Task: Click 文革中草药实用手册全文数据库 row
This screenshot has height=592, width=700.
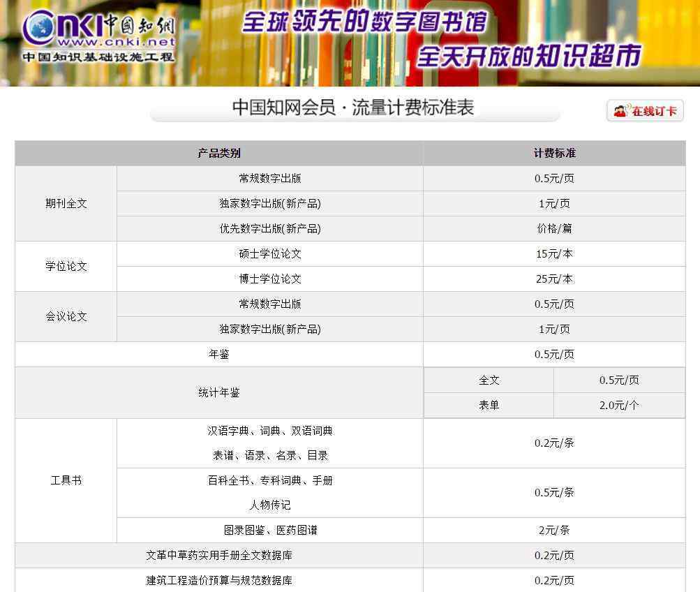Action: click(350, 556)
